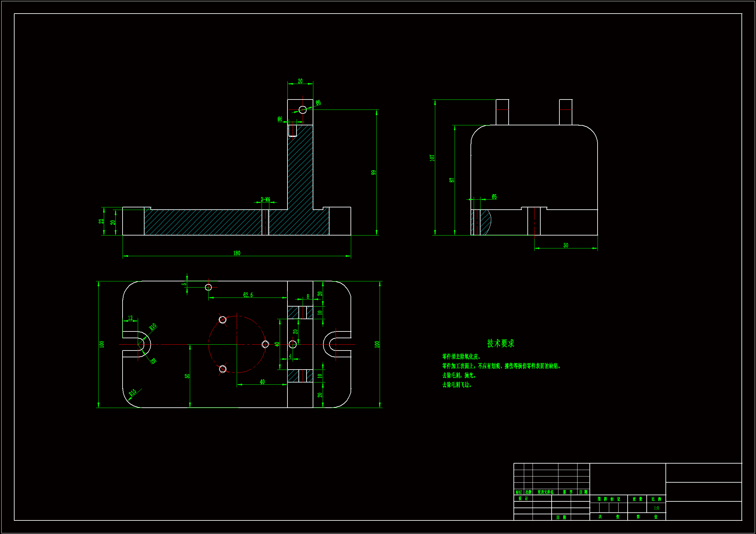
Task: Click the 重量 label in title block
Action: click(x=637, y=499)
